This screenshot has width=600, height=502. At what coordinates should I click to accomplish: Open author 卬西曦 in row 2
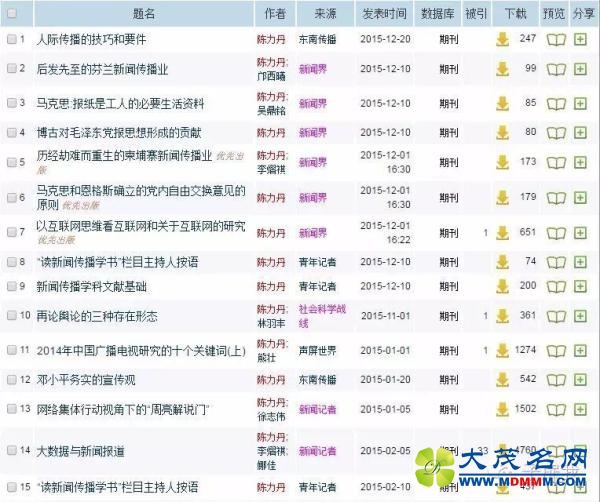click(x=271, y=76)
